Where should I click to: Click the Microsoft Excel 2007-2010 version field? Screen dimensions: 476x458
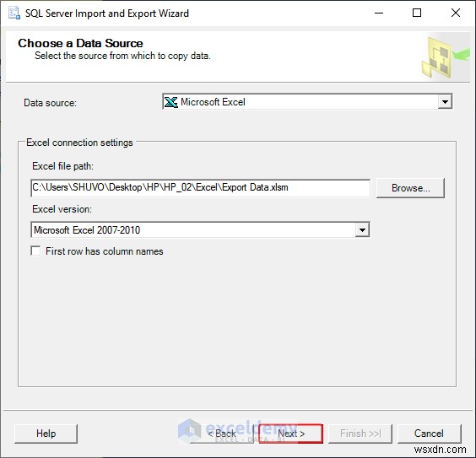pos(200,229)
